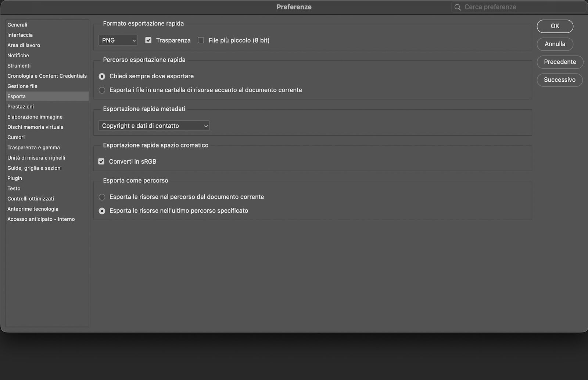
Task: Select the Interfaccia category
Action: click(20, 35)
